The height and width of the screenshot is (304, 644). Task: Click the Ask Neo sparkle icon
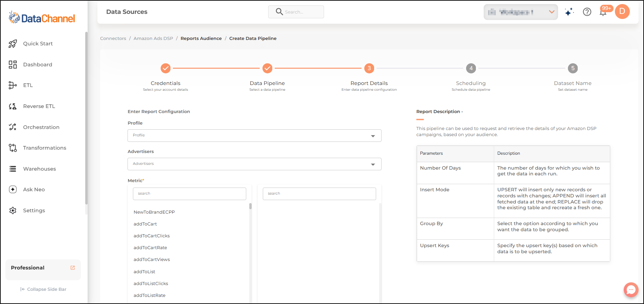pyautogui.click(x=13, y=190)
